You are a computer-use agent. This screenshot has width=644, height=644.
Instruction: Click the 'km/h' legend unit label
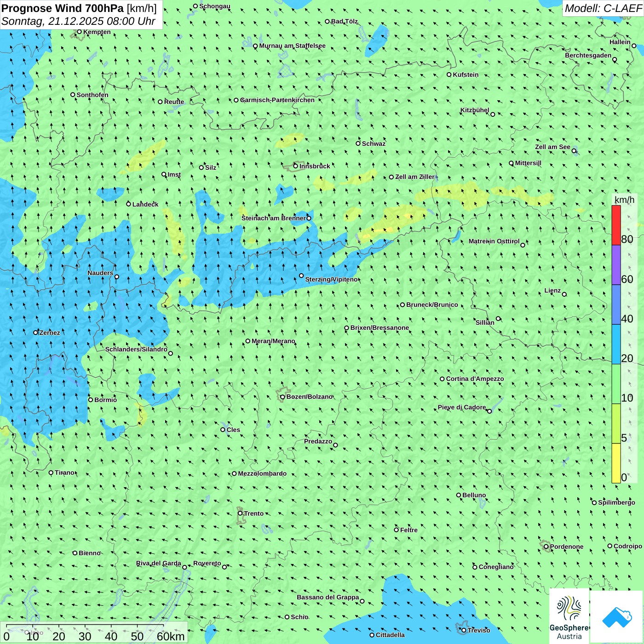[x=624, y=200]
